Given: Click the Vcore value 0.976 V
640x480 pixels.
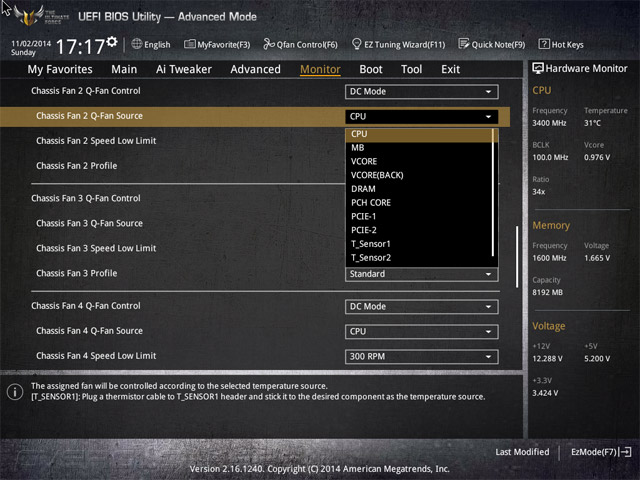Looking at the screenshot, I should [x=597, y=158].
